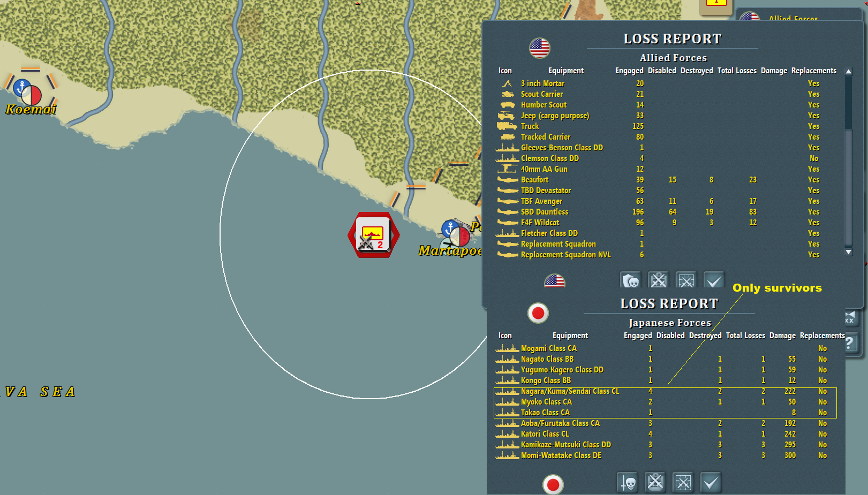Click the Gleeves-Benson Class DD ship icon
Viewport: 868px width, 495px height.
pyautogui.click(x=507, y=148)
